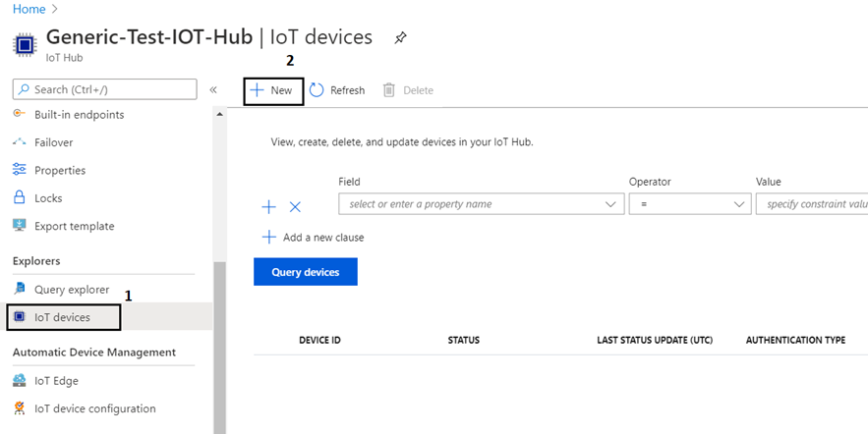
Task: Click the circular Refresh arrow icon
Action: pyautogui.click(x=317, y=90)
